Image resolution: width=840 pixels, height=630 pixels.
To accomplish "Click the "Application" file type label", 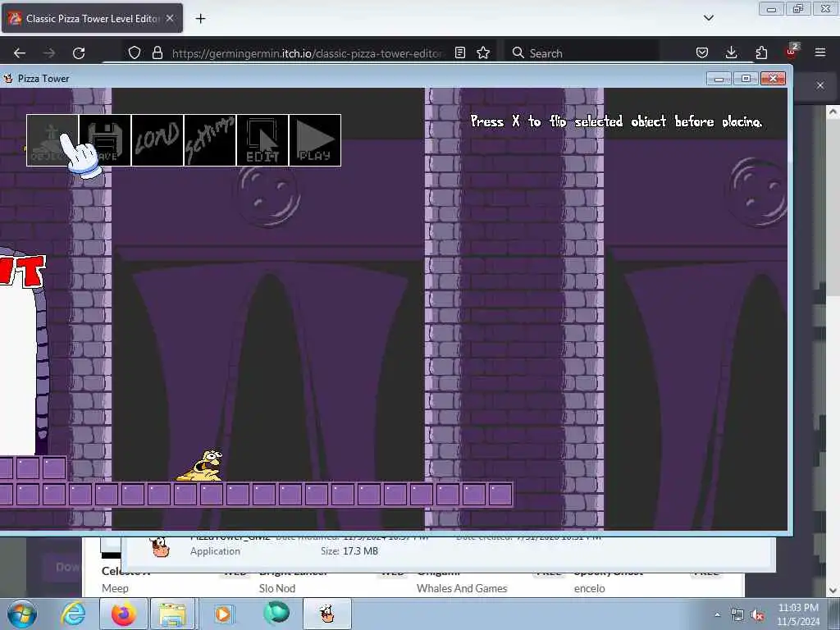I will [215, 550].
